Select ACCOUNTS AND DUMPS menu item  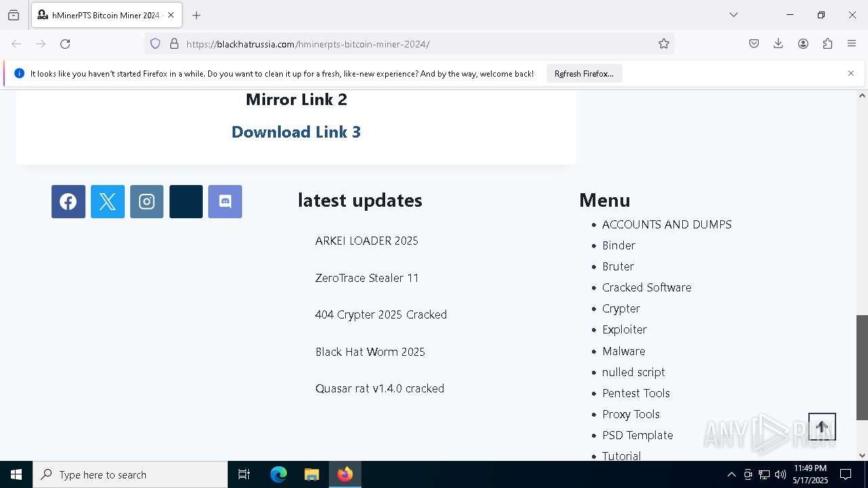pos(667,224)
